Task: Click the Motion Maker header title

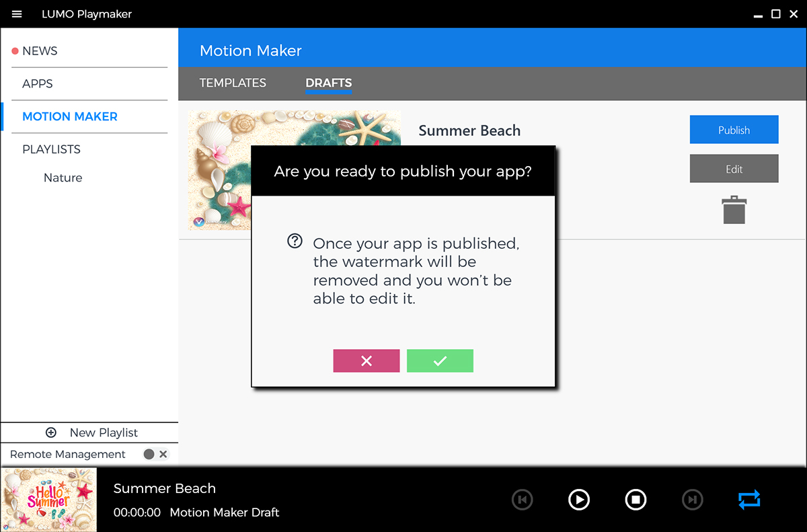Action: click(251, 51)
